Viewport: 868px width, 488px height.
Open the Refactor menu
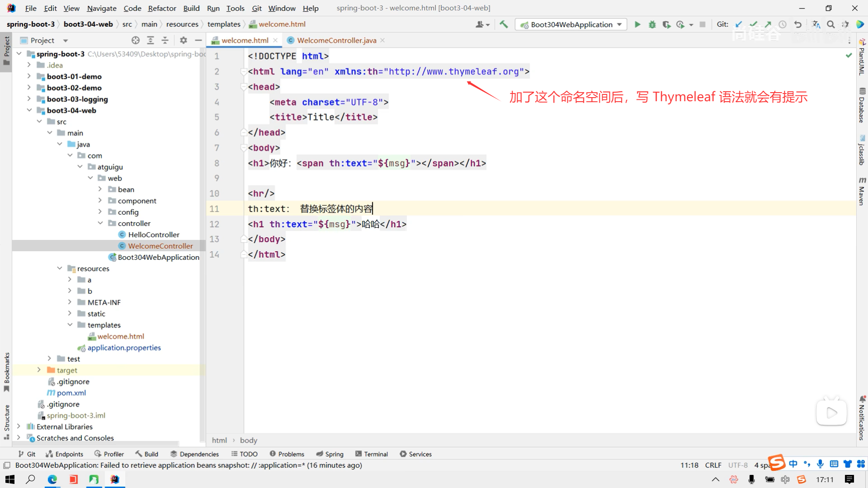click(x=162, y=8)
